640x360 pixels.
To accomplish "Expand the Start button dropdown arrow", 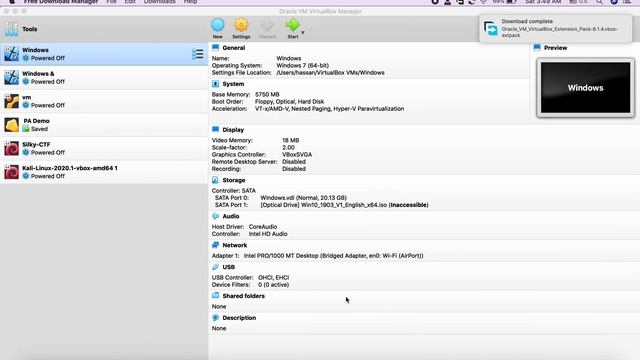I will click(303, 32).
